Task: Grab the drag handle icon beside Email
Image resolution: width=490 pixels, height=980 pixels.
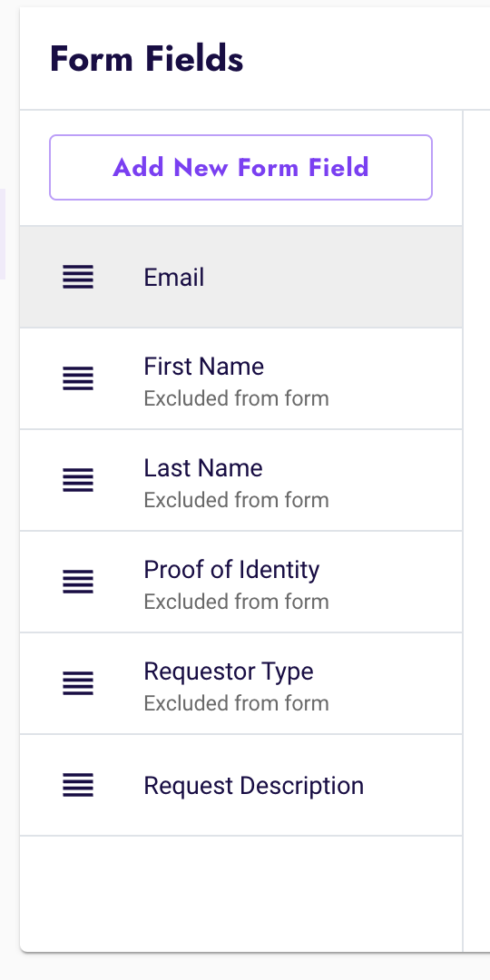Action: click(x=78, y=277)
